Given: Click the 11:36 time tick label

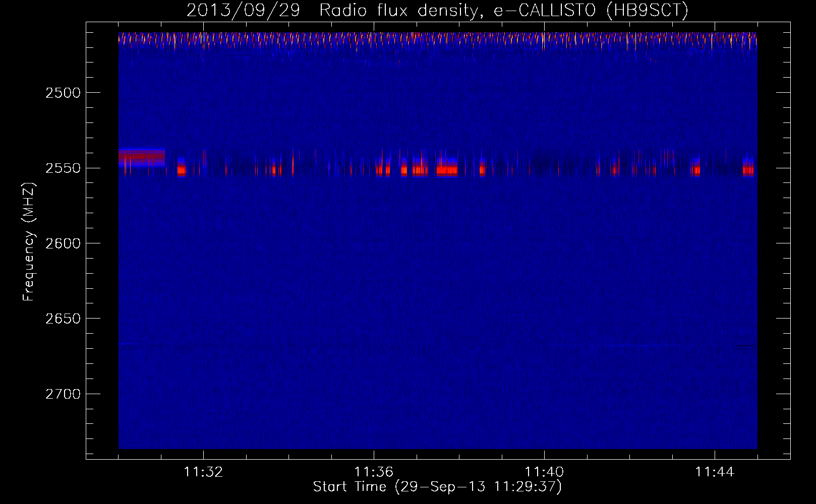Looking at the screenshot, I should 374,472.
